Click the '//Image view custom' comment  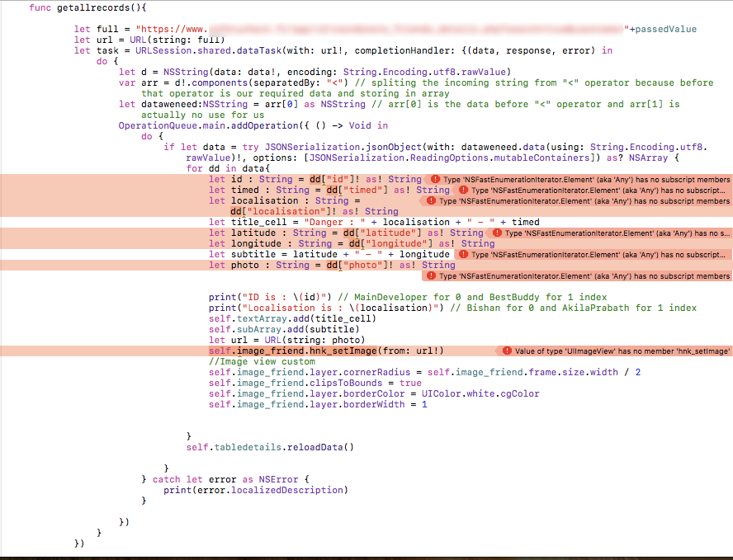pyautogui.click(x=262, y=362)
